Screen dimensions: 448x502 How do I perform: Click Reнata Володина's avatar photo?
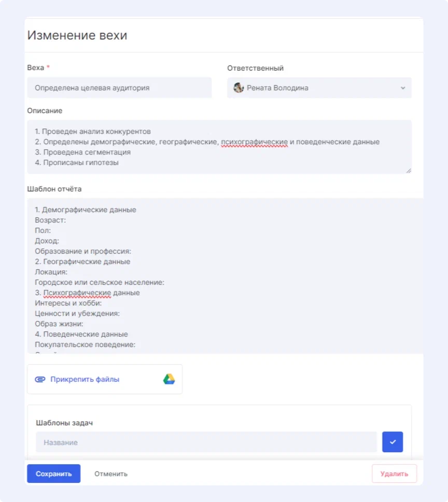click(239, 88)
